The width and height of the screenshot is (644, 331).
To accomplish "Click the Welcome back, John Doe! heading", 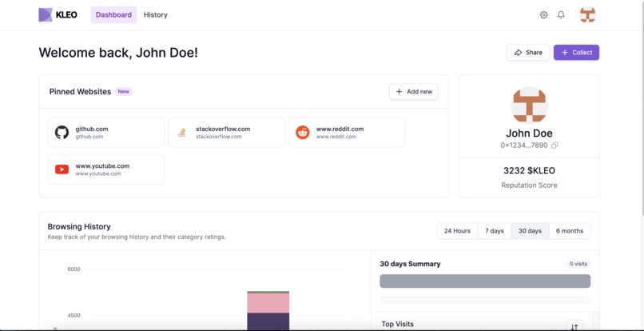I will coord(118,53).
